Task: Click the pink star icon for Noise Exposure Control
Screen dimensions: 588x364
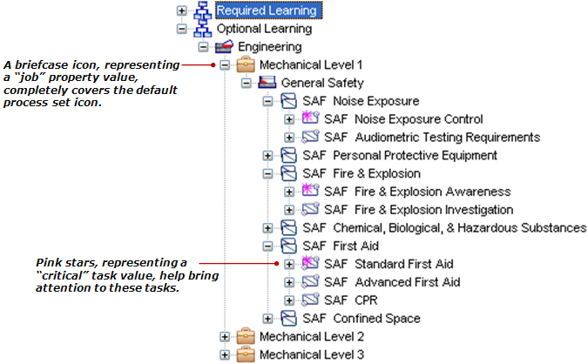Action: 311,119
